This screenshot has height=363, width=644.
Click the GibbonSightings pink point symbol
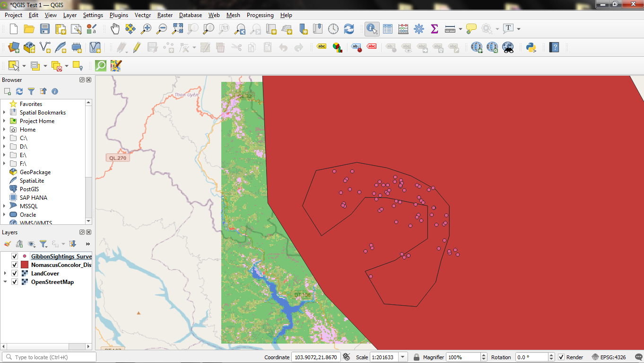click(x=25, y=256)
